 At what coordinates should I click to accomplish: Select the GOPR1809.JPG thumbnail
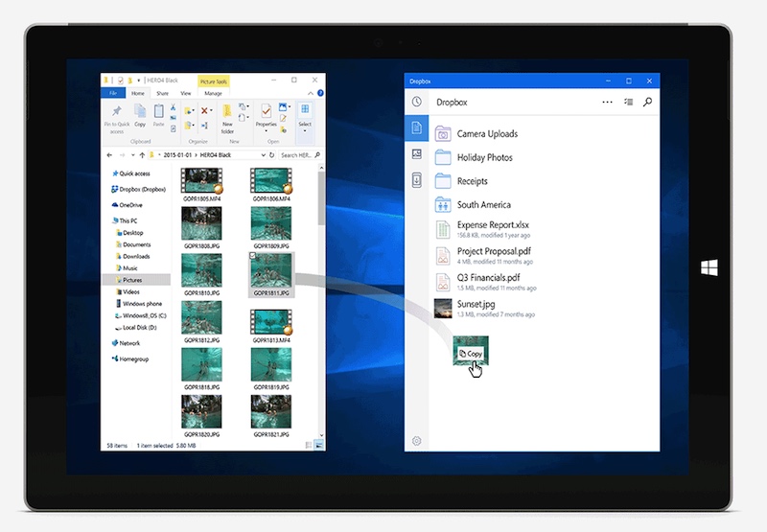pyautogui.click(x=271, y=223)
